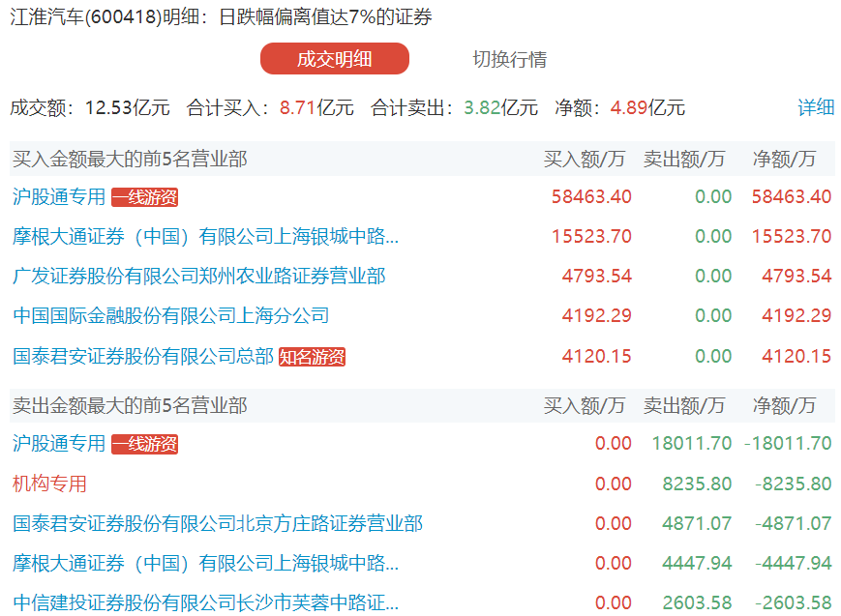Click the net amount -2603.58 cell
This screenshot has width=841, height=616.
tap(794, 603)
